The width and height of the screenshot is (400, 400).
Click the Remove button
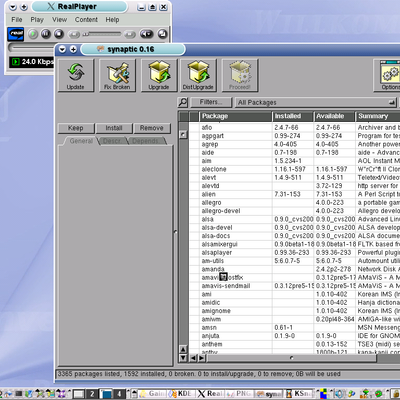coord(152,128)
